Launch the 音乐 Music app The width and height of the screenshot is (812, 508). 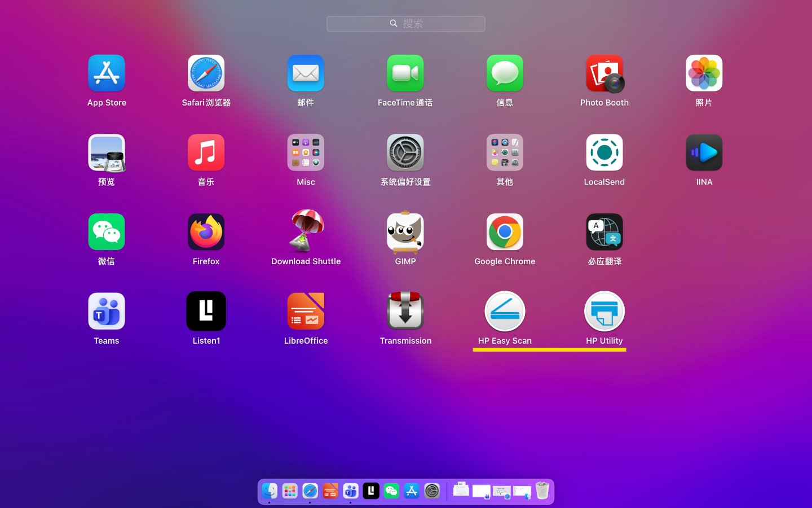coord(206,153)
